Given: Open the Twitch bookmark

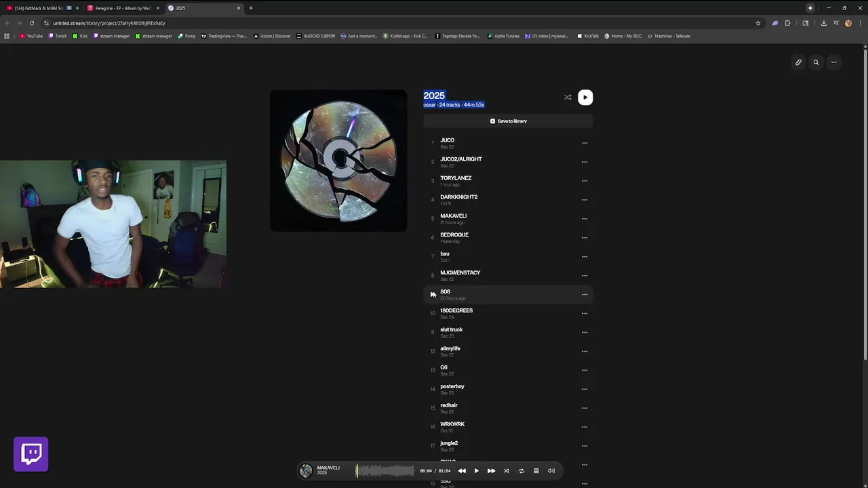Looking at the screenshot, I should (58, 36).
